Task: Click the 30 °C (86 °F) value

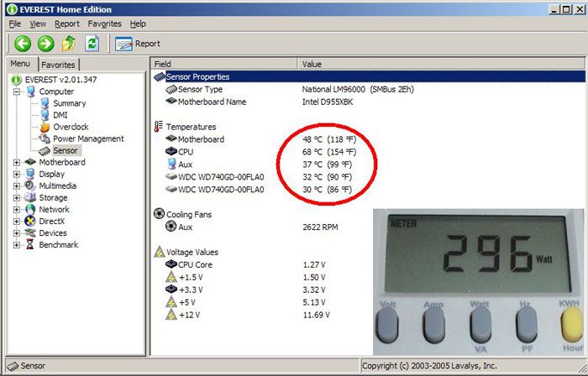Action: tap(328, 190)
